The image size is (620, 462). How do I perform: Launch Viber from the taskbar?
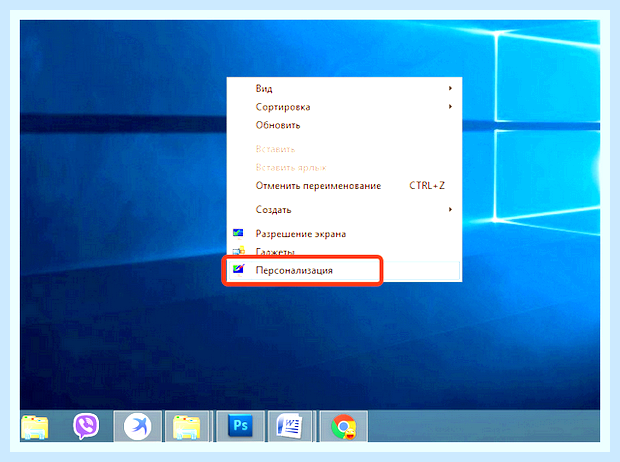tap(86, 426)
